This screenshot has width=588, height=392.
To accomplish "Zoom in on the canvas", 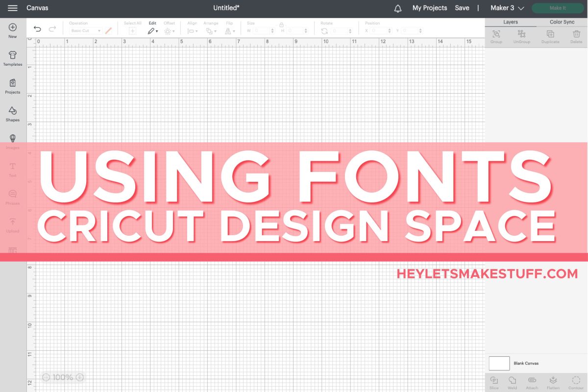I will click(x=80, y=377).
